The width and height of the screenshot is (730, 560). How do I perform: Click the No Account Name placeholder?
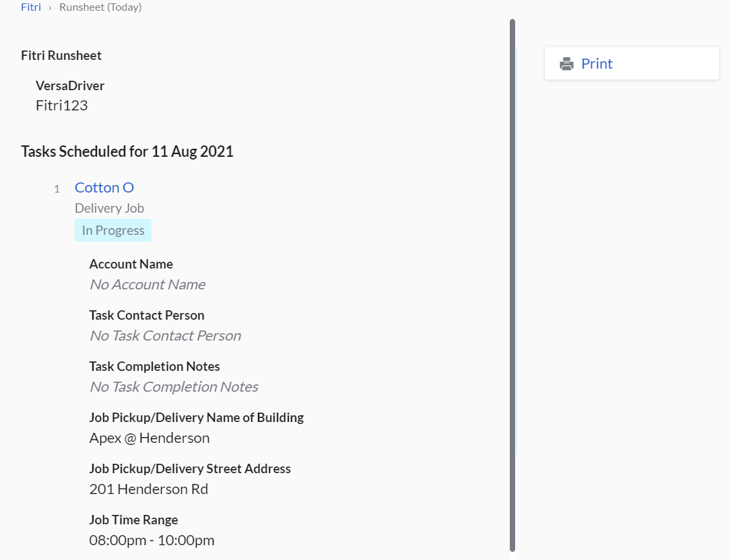point(147,285)
